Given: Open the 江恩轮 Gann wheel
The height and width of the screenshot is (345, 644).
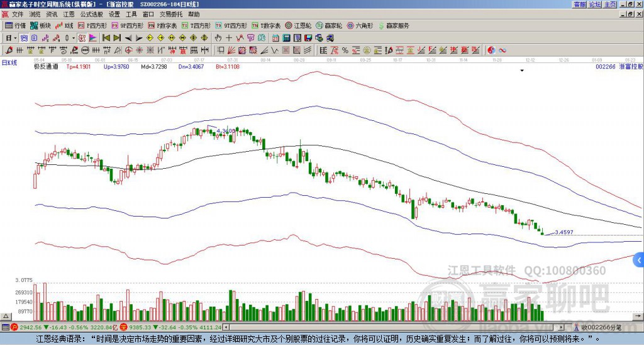Looking at the screenshot, I should [x=299, y=25].
